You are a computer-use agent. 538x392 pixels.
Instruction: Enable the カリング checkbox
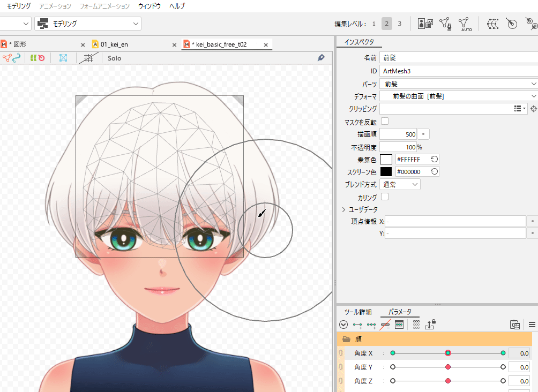tap(384, 197)
